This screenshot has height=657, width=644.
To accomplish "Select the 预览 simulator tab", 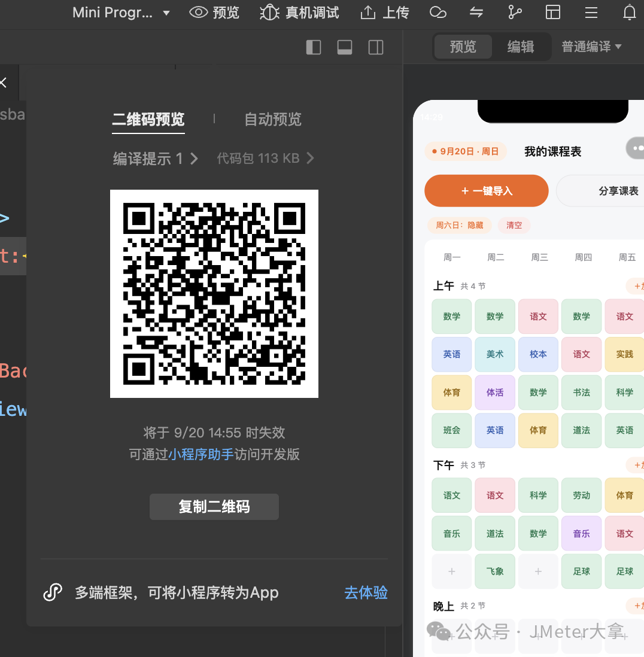I will coord(463,46).
